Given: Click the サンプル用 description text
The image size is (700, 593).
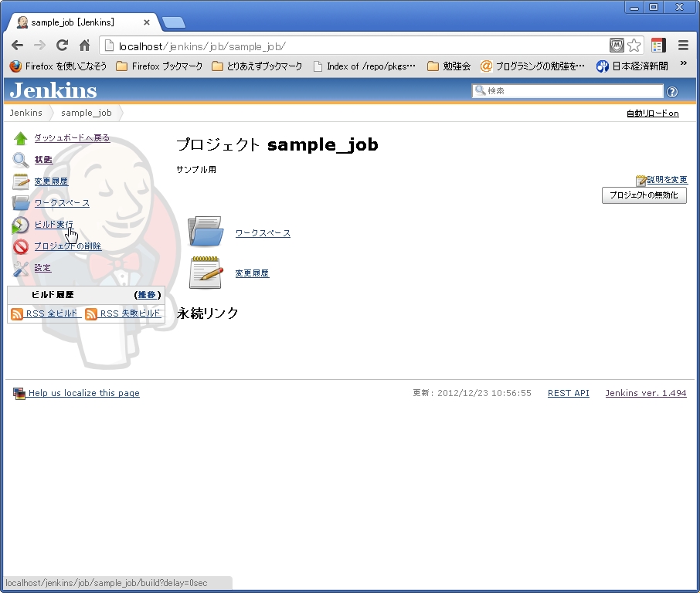Looking at the screenshot, I should point(196,170).
